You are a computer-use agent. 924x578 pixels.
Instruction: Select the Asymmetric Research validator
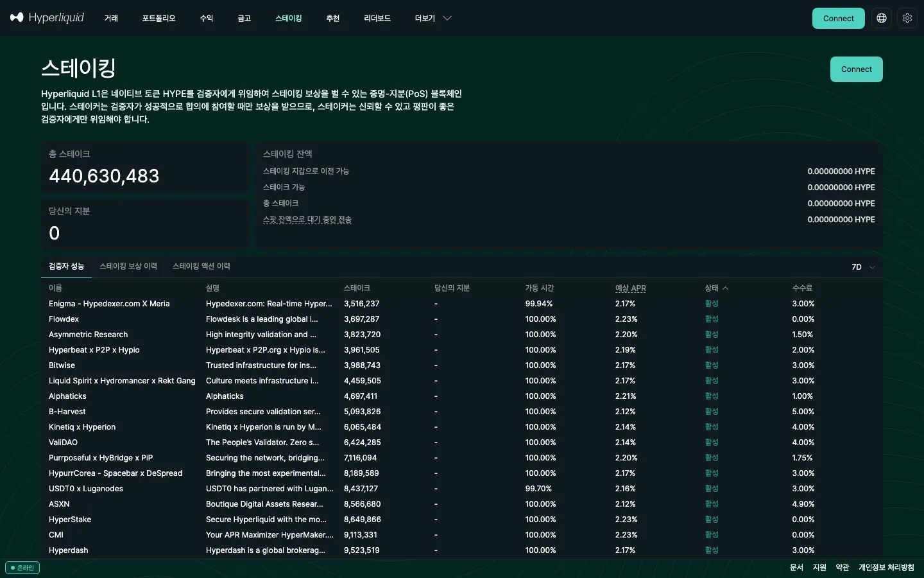88,335
